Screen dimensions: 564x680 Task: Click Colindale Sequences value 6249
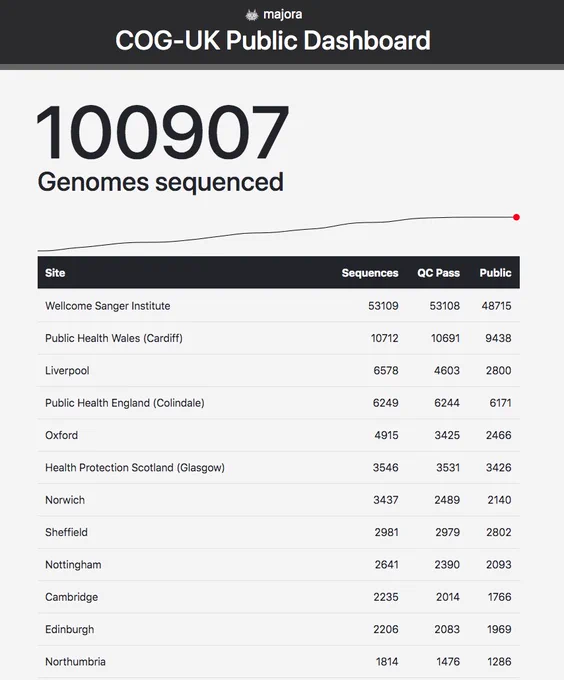[385, 403]
